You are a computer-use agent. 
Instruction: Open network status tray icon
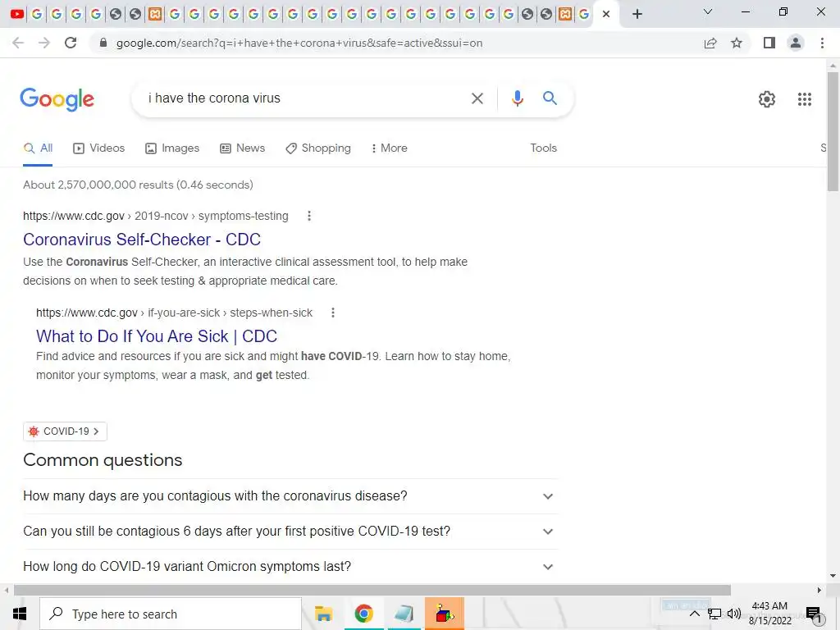point(714,614)
